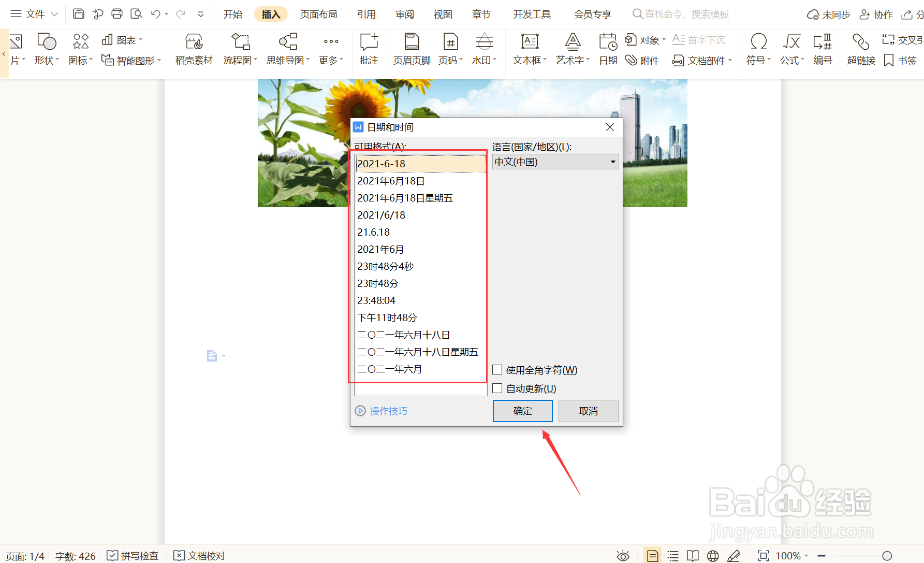Viewport: 924px width, 563px height.
Task: Open 智能图形 smart graphics
Action: click(x=131, y=61)
